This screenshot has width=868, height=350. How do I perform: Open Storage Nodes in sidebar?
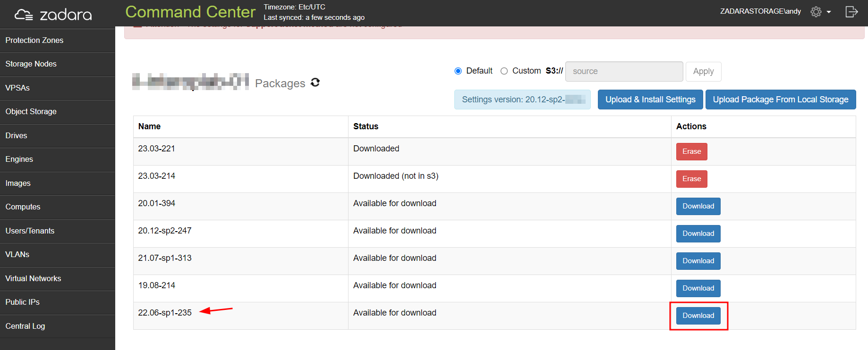coord(58,64)
